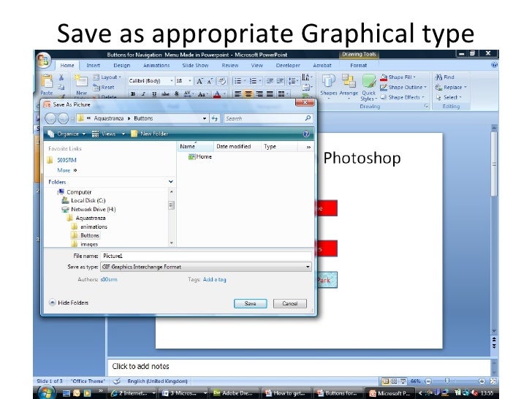Open the Arrange menu icon

(x=349, y=85)
